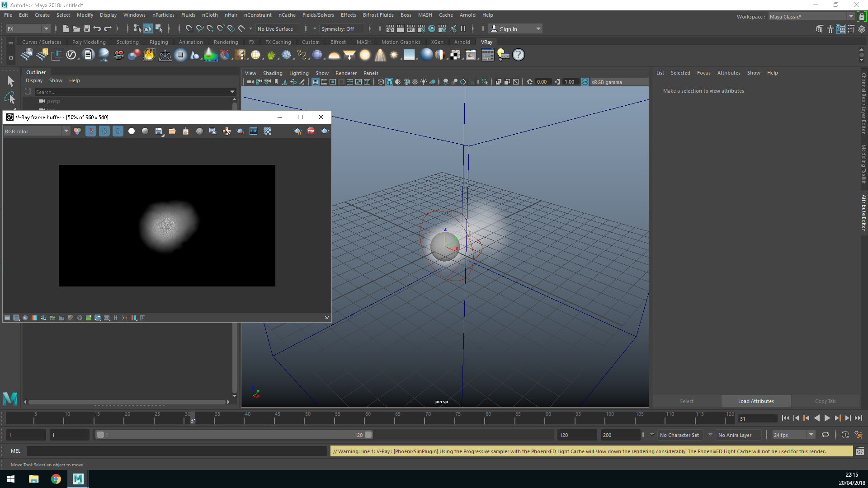This screenshot has height=488, width=868.
Task: Open the RGB color channel dropdown
Action: pos(66,131)
